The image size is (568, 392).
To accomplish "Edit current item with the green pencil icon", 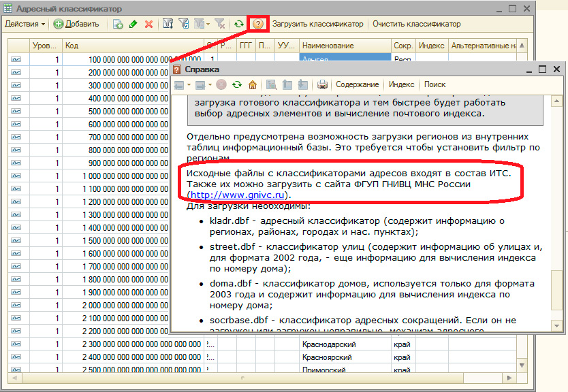I will (x=133, y=24).
